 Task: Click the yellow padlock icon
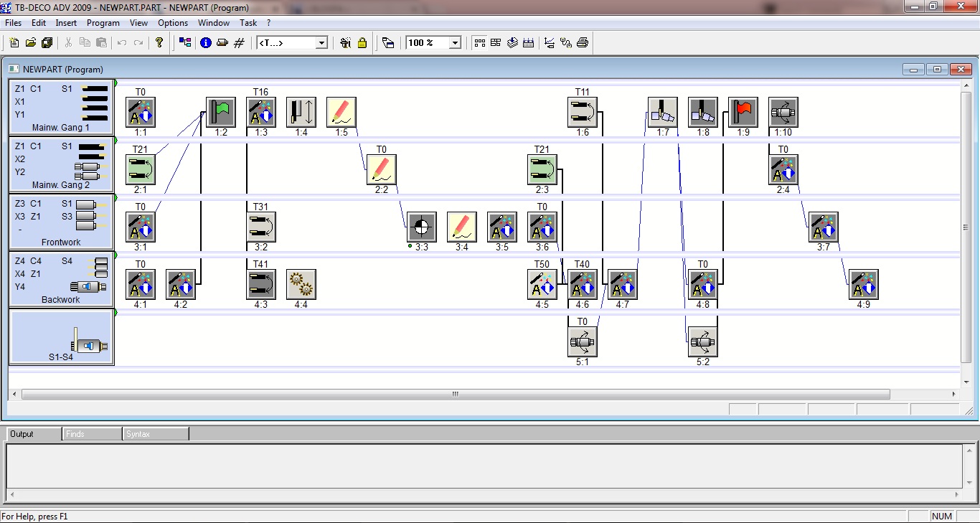362,43
